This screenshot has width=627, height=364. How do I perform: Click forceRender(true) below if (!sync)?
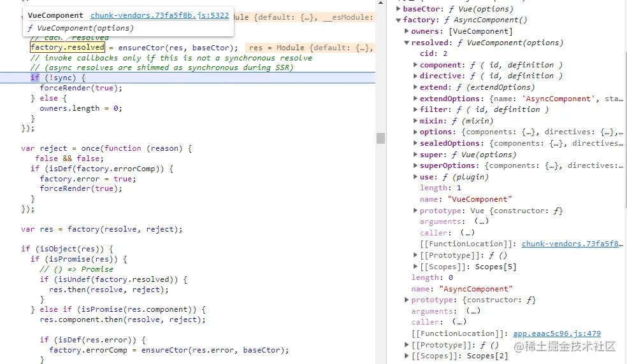(x=81, y=88)
